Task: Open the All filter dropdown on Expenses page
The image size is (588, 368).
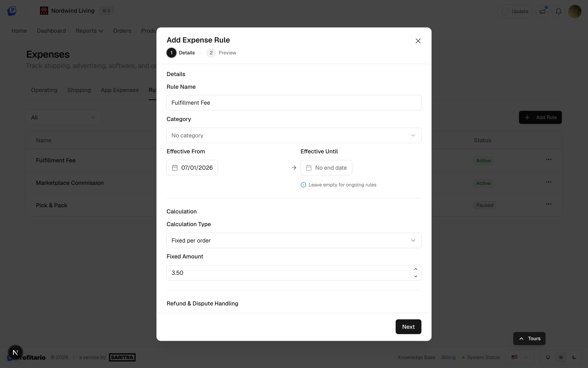Action: [64, 117]
